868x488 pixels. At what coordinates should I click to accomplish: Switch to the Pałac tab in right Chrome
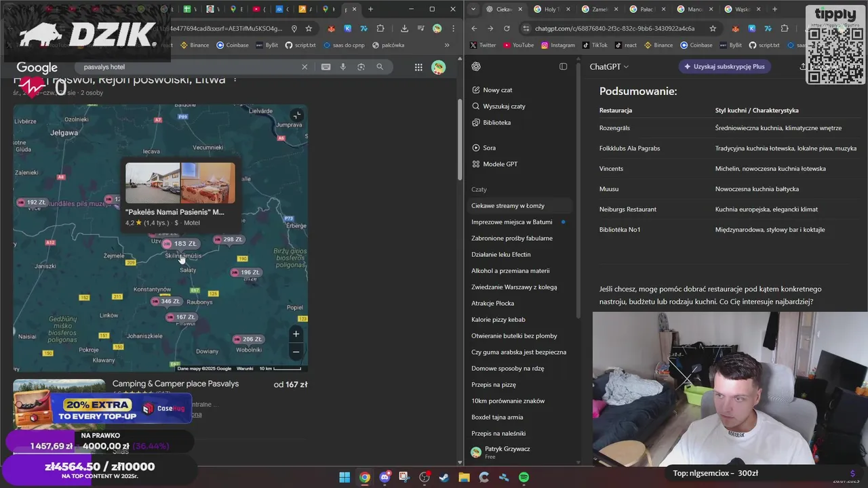pyautogui.click(x=646, y=9)
